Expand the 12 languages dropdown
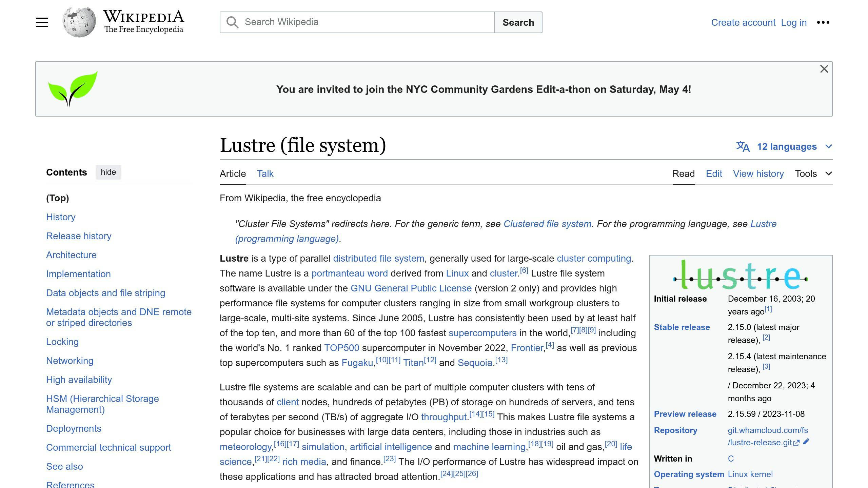Viewport: 868px width, 488px height. tap(784, 146)
